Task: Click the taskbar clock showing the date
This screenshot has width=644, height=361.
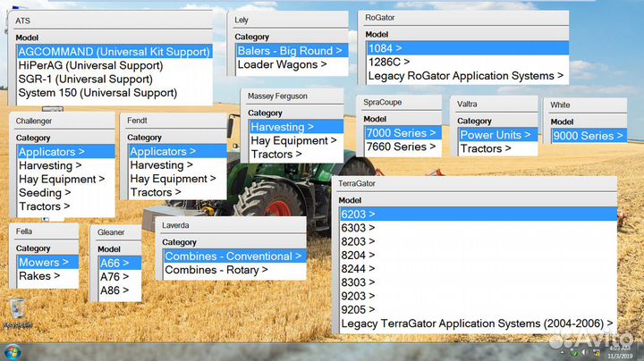Action: point(619,351)
